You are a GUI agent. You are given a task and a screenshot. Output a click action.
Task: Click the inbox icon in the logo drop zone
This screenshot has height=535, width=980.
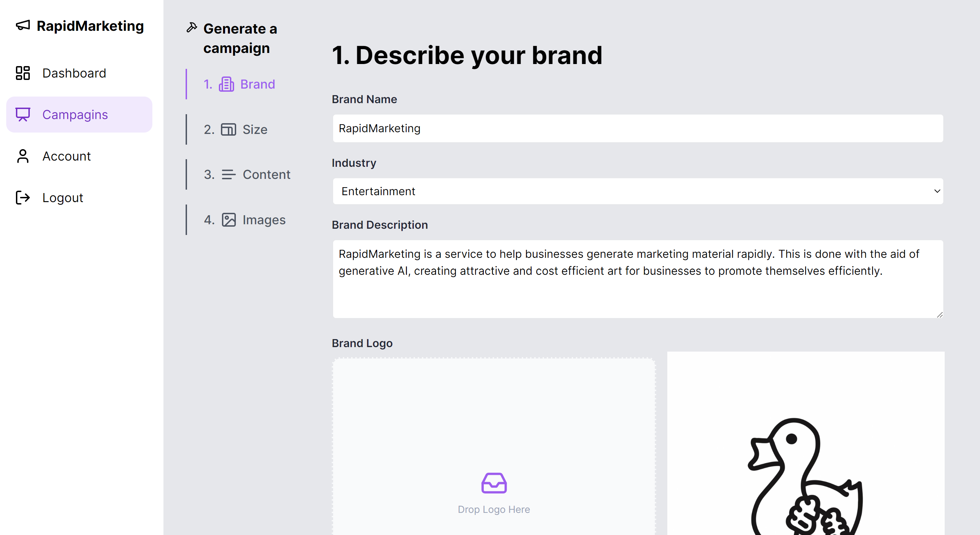click(x=494, y=483)
